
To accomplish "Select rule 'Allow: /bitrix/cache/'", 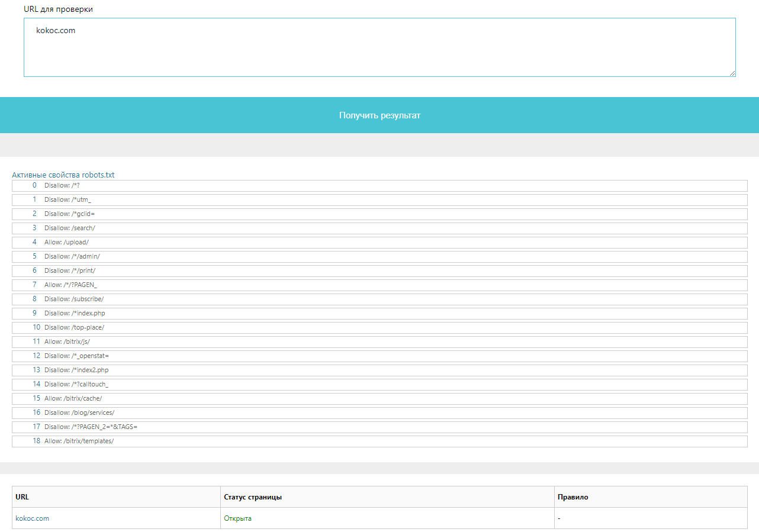I will pos(379,399).
